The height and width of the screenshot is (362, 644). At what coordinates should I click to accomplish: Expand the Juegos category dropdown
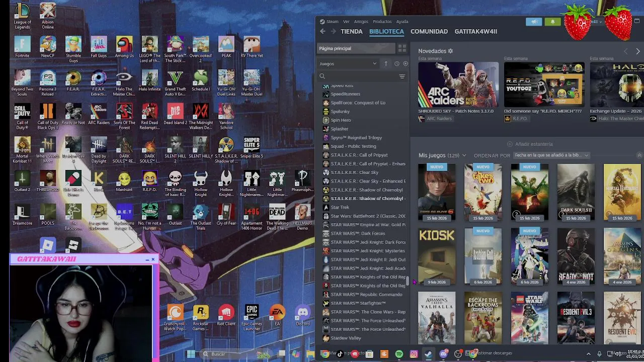click(348, 64)
